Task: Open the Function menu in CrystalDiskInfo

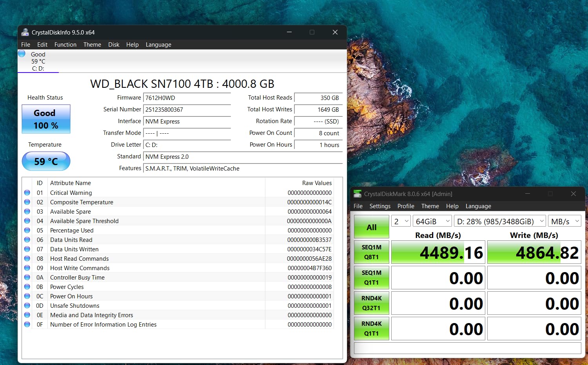Action: pyautogui.click(x=65, y=44)
